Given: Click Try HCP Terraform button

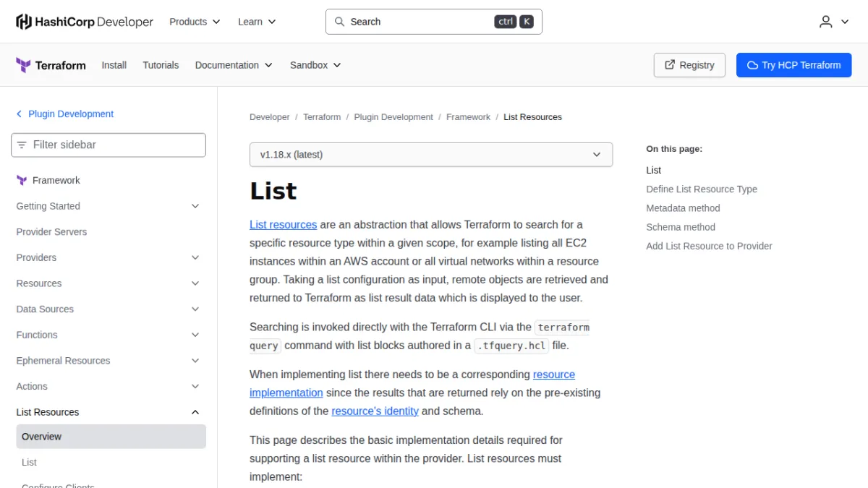Looking at the screenshot, I should pyautogui.click(x=794, y=65).
